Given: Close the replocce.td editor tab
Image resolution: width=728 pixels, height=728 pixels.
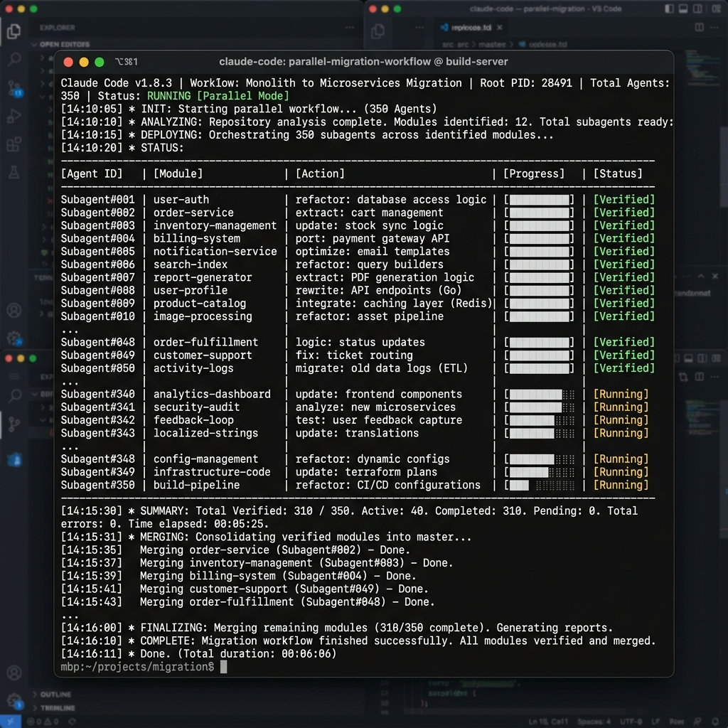Looking at the screenshot, I should click(x=500, y=28).
